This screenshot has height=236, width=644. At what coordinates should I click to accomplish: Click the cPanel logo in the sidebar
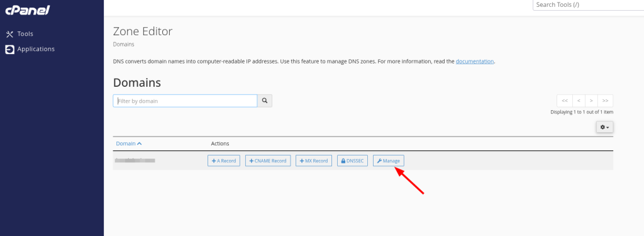pyautogui.click(x=27, y=10)
